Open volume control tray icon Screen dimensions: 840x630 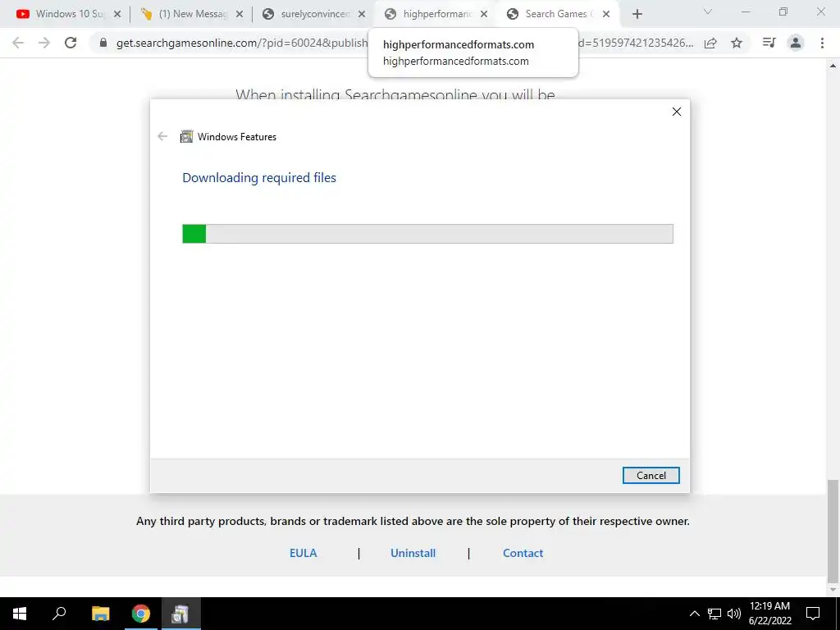pyautogui.click(x=734, y=614)
